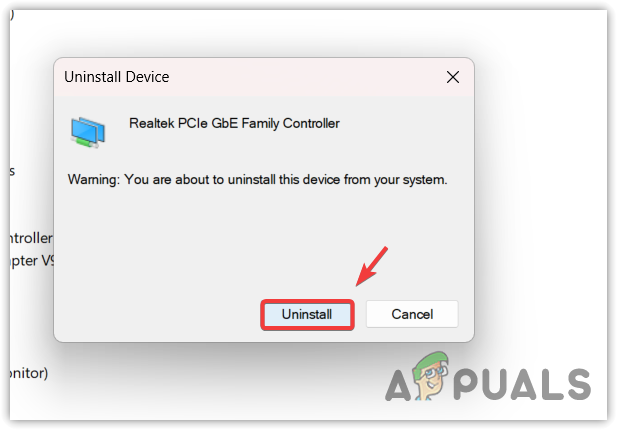Click the PUALS watermark lettering
The height and width of the screenshot is (430, 617).
[x=522, y=384]
